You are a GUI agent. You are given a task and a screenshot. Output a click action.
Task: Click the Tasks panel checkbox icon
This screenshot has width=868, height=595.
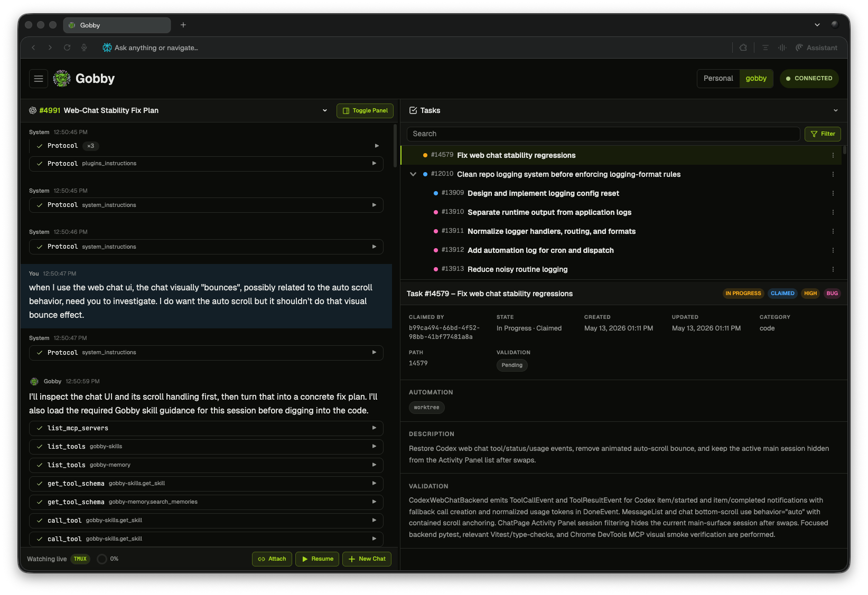(413, 110)
